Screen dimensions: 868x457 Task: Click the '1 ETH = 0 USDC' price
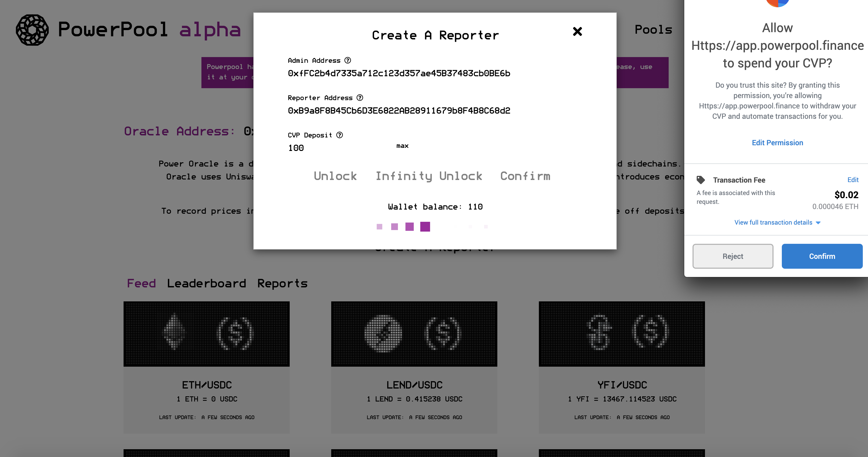coord(207,399)
